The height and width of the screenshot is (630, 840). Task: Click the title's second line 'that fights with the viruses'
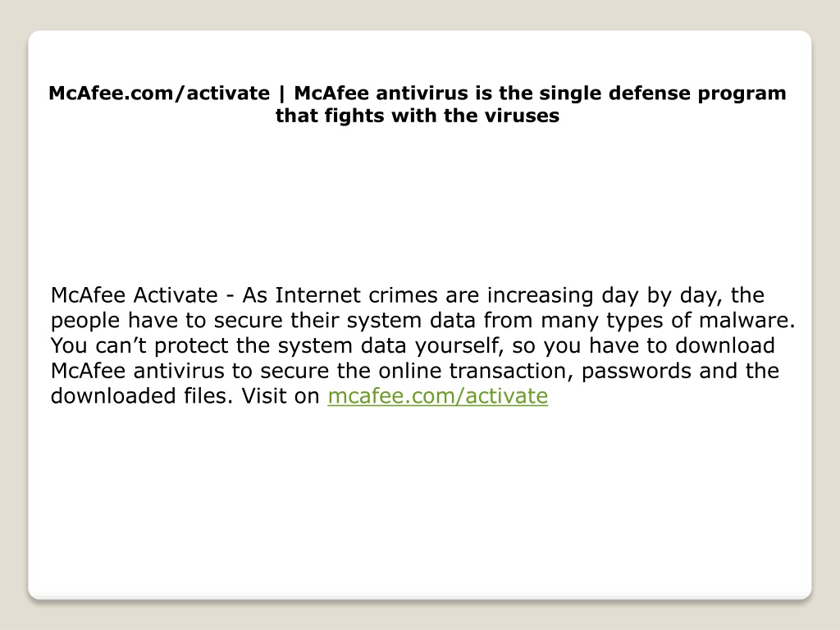coord(418,115)
